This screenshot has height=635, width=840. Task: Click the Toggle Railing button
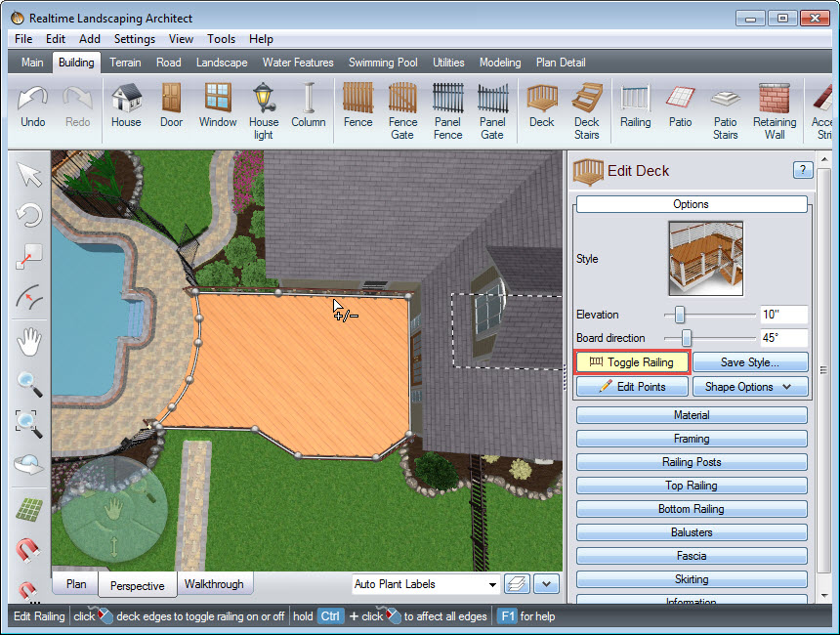[632, 362]
